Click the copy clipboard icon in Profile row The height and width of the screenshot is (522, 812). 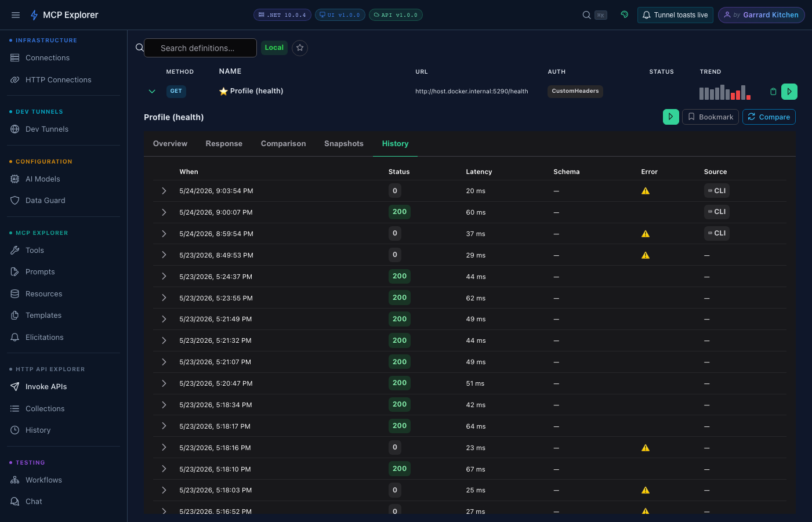point(773,92)
